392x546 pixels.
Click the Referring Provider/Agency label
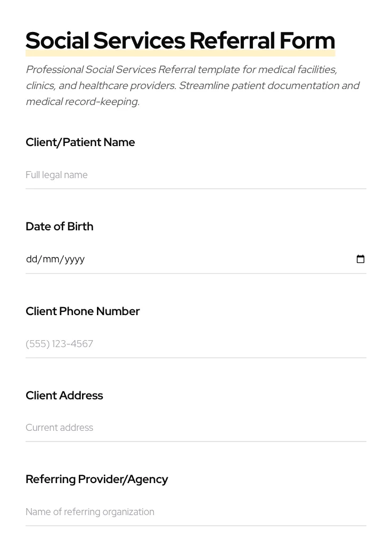click(97, 479)
